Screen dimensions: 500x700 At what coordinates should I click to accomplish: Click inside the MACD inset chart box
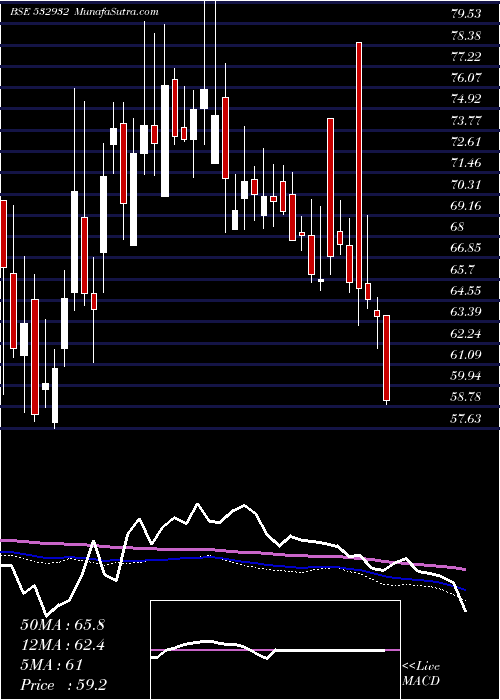pos(275,650)
